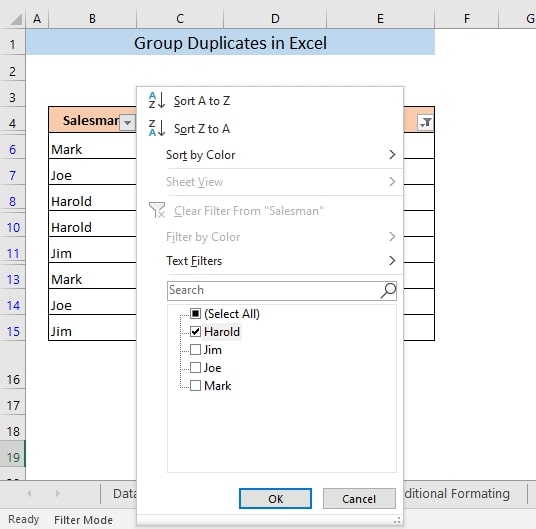Click the Mark cell in row 13
This screenshot has height=529, width=536.
92,276
